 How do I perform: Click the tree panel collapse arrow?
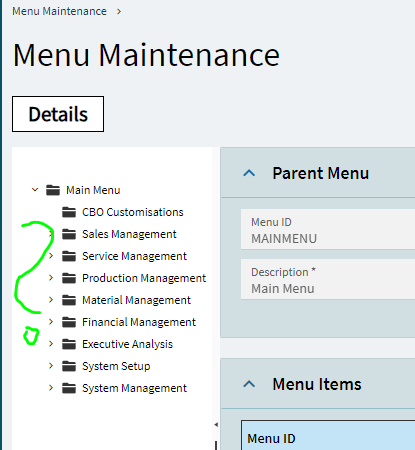coord(216,424)
